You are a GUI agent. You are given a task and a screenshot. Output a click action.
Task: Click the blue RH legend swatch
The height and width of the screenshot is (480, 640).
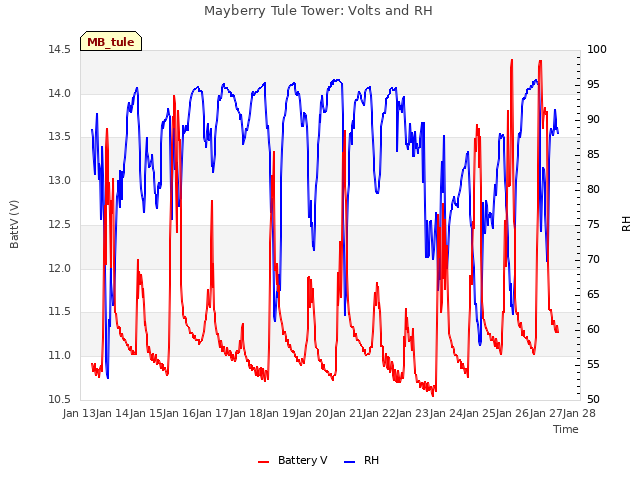point(350,462)
